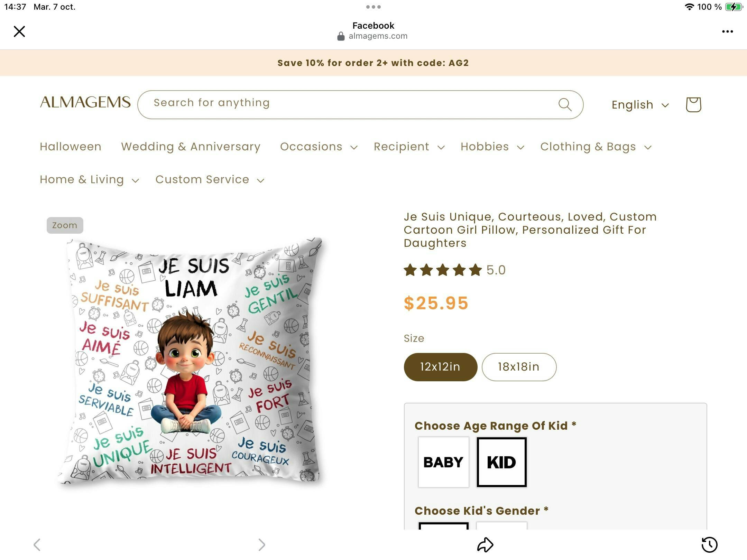This screenshot has width=747, height=560.
Task: Open the Halloween category
Action: tap(71, 147)
